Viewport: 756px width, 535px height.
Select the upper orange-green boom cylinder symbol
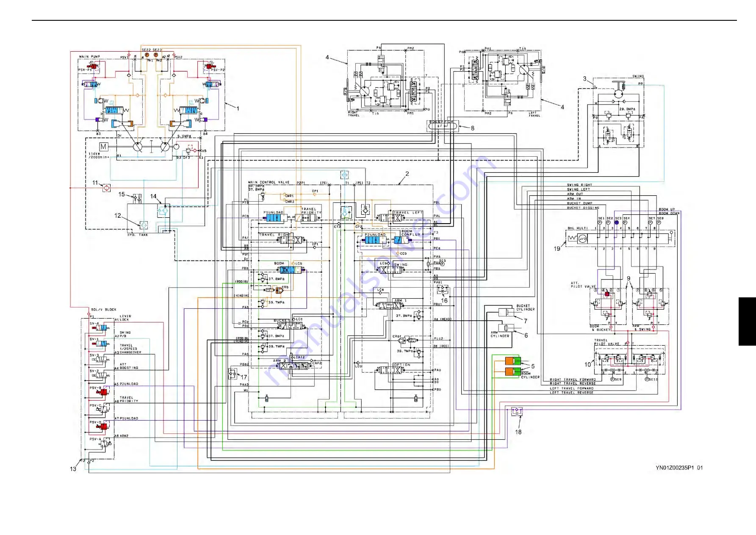tap(513, 361)
